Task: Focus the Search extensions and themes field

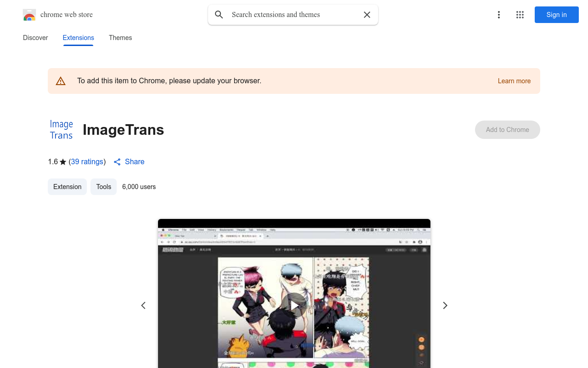Action: click(293, 15)
